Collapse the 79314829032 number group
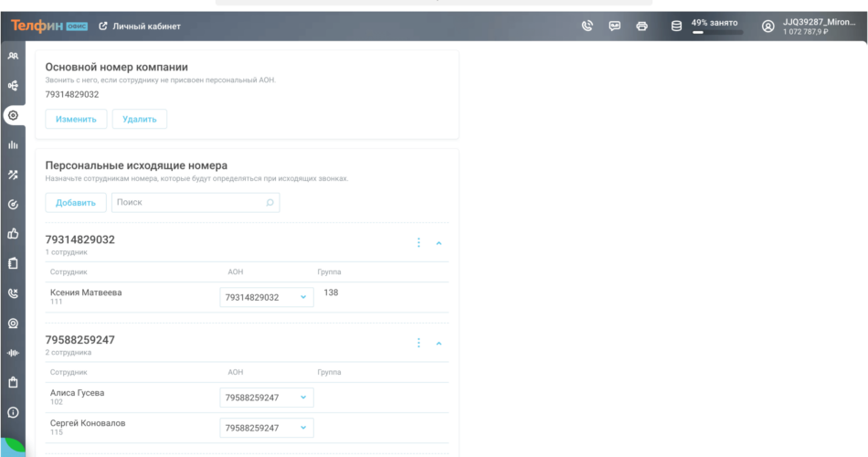868x457 pixels. (x=439, y=243)
